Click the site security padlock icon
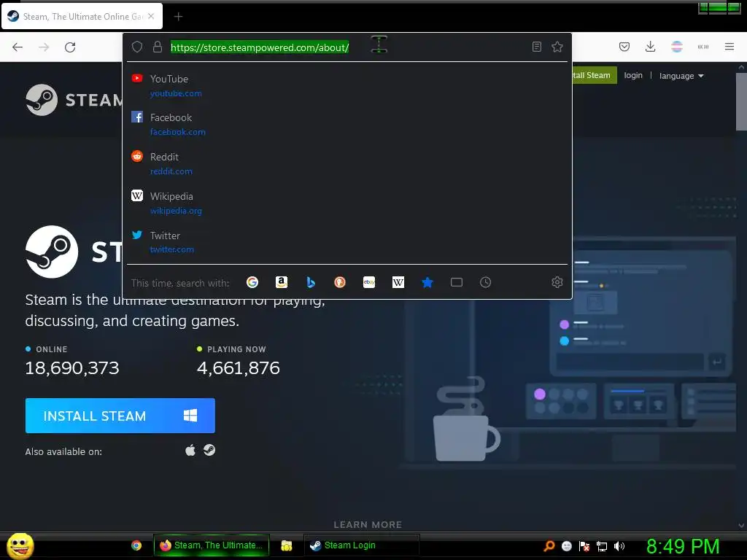 [x=158, y=47]
